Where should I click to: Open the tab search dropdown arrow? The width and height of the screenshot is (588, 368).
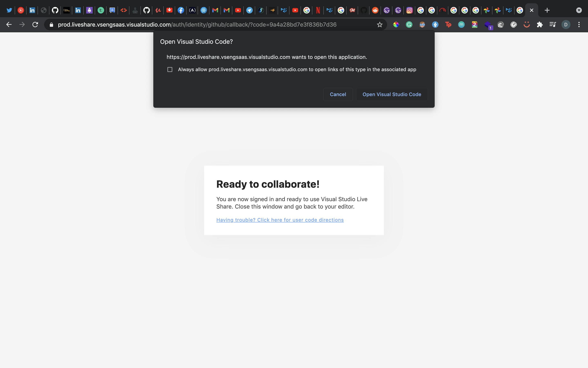pyautogui.click(x=579, y=10)
